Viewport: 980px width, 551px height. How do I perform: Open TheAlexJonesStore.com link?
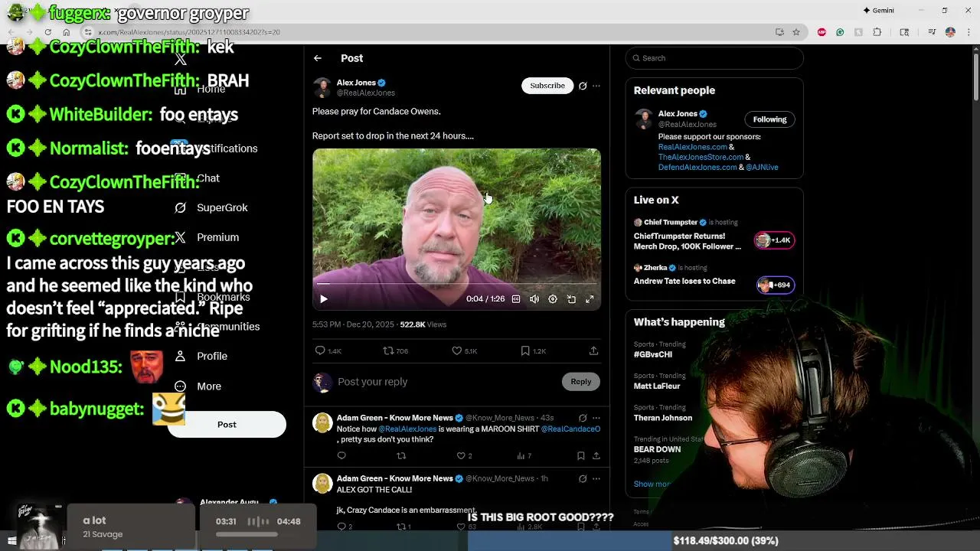click(x=701, y=157)
